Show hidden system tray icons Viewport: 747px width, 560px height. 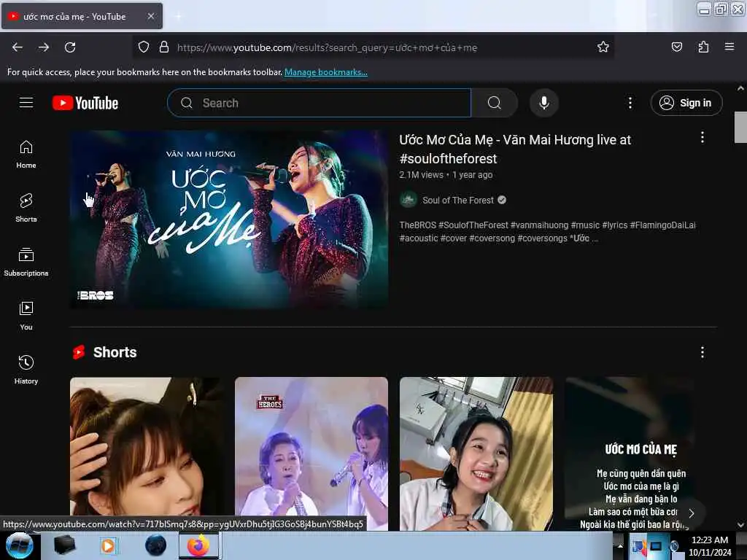[x=620, y=545]
